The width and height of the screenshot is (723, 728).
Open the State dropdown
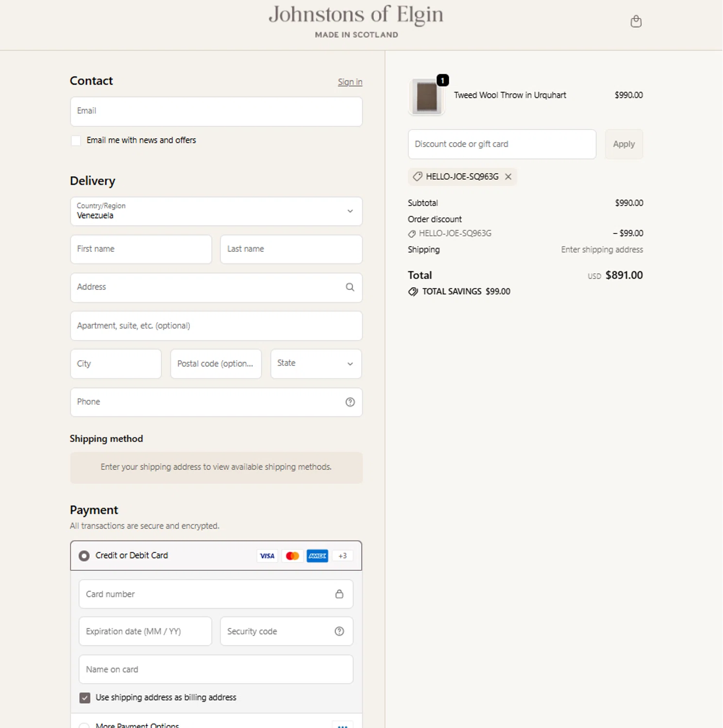pos(316,364)
